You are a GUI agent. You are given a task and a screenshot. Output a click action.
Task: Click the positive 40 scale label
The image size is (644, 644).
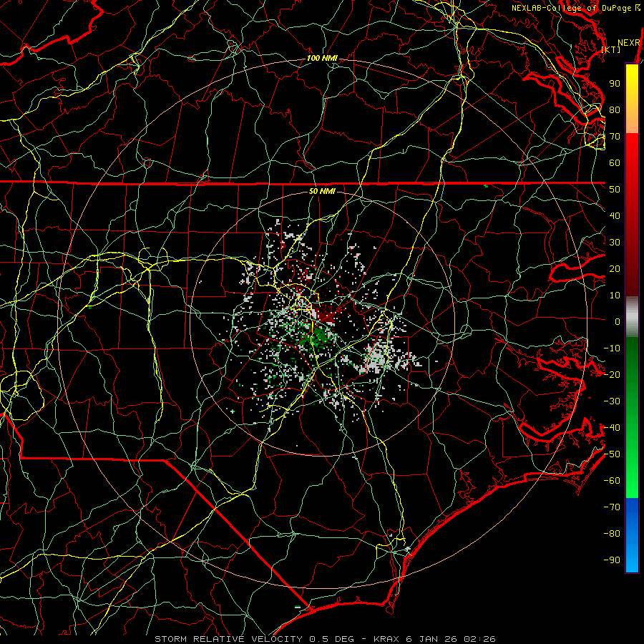pos(615,215)
